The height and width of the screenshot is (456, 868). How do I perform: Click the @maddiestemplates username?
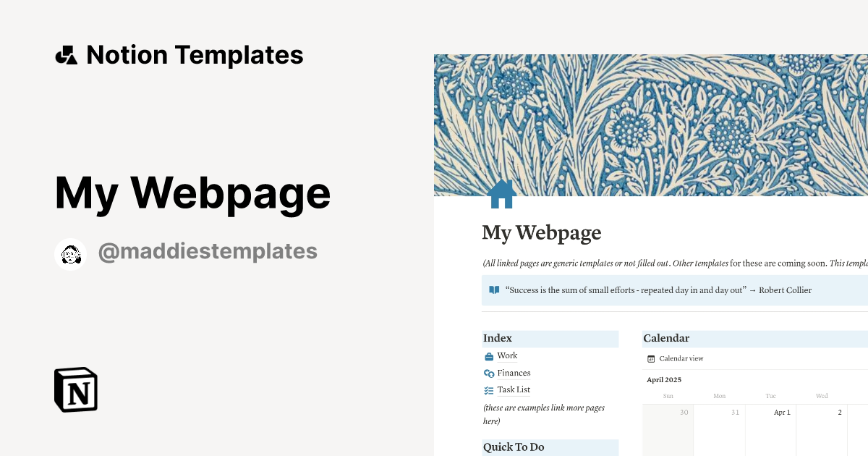[x=208, y=250]
